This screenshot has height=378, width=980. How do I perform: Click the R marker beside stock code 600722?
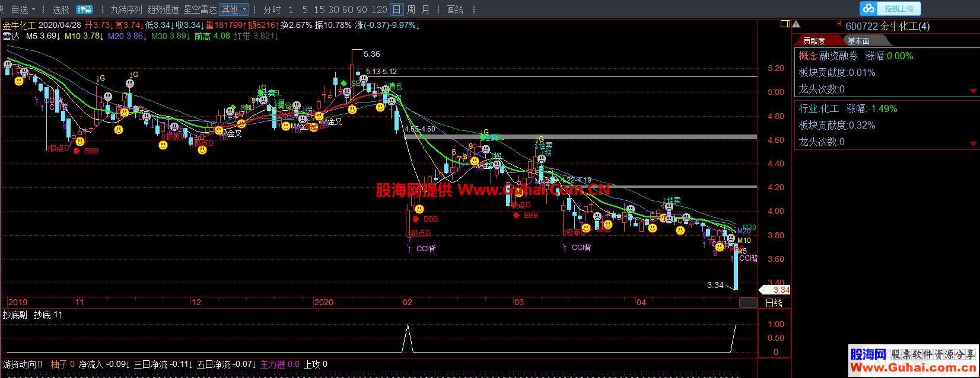839,24
